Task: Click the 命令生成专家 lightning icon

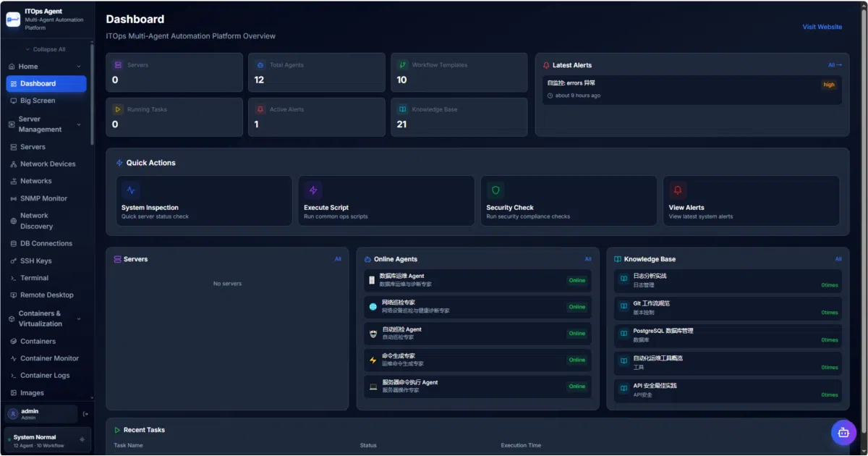Action: [x=373, y=360]
